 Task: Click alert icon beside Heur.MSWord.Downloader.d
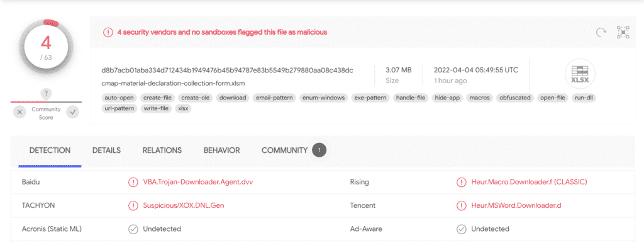[461, 205]
